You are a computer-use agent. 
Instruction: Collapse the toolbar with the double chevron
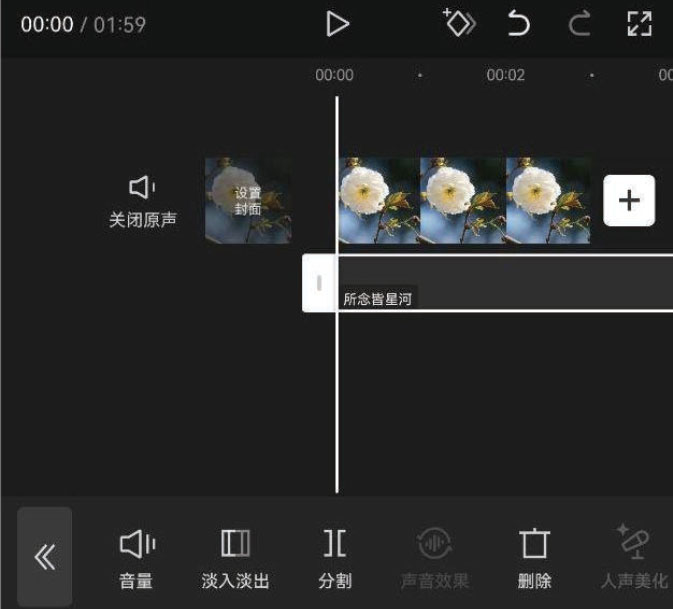point(45,556)
